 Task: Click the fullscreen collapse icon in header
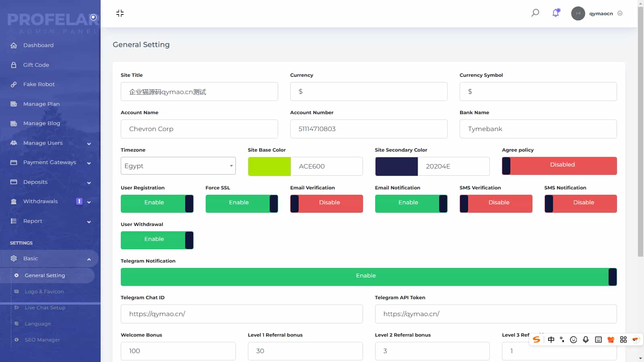120,13
